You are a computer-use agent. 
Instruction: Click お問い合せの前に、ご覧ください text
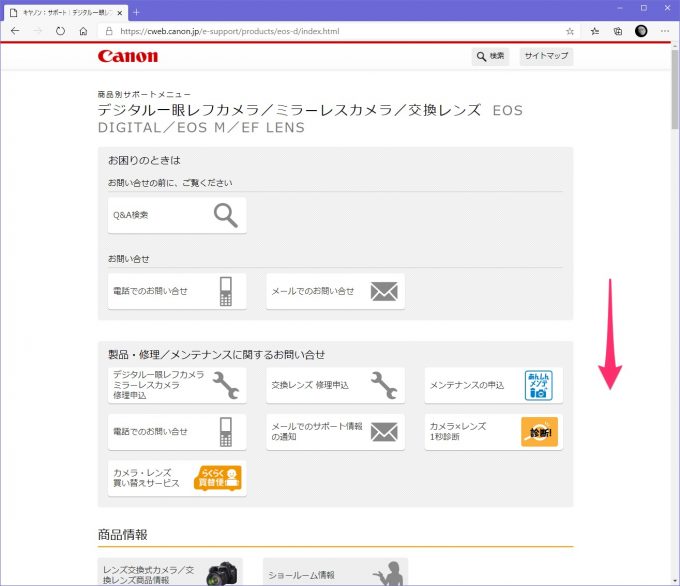[x=170, y=183]
